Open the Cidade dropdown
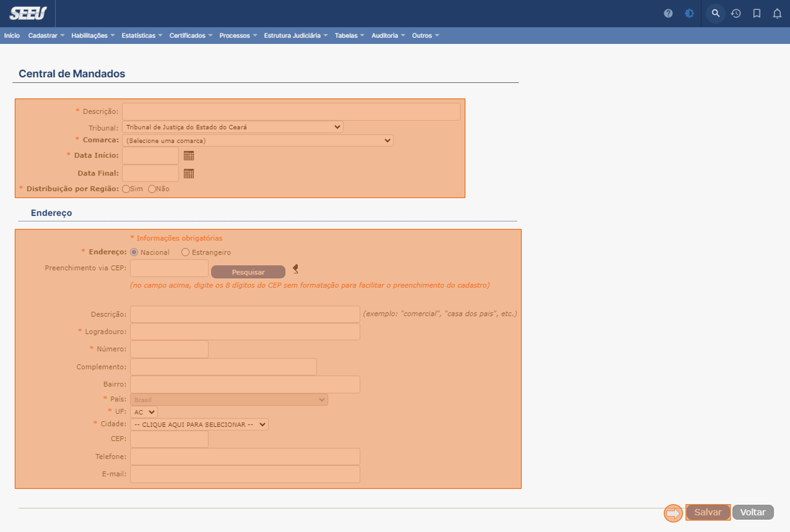 [199, 424]
